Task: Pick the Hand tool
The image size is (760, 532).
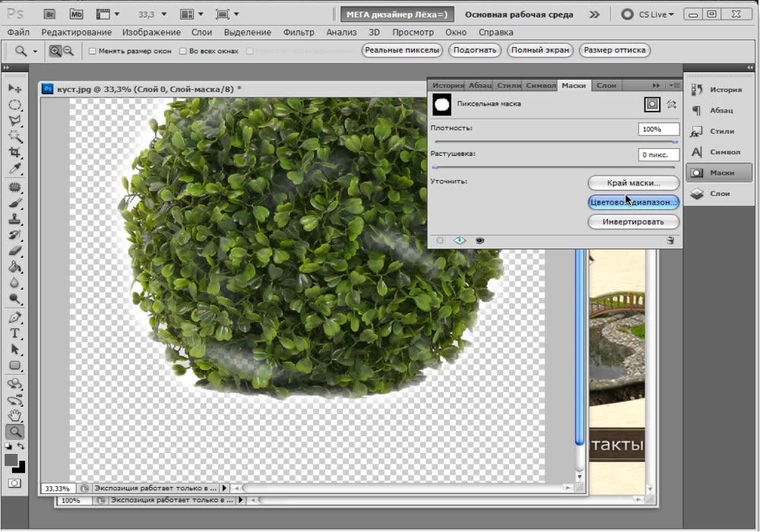Action: point(14,416)
